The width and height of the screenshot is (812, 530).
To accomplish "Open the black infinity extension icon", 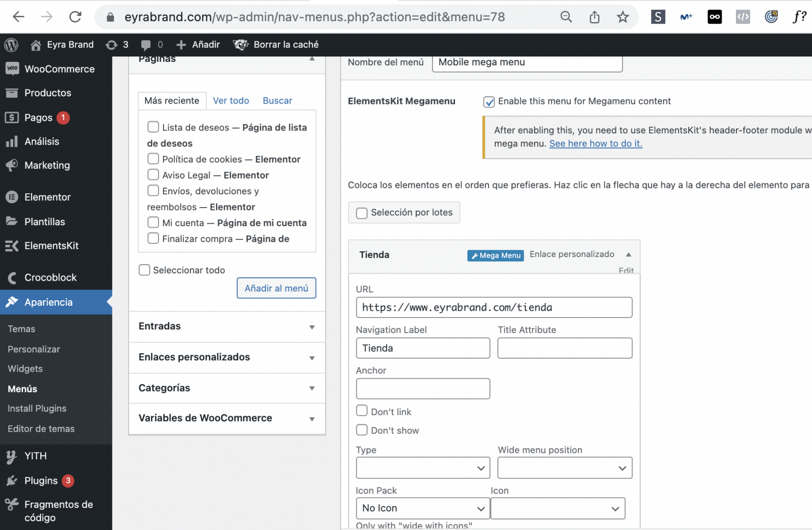I will (715, 17).
